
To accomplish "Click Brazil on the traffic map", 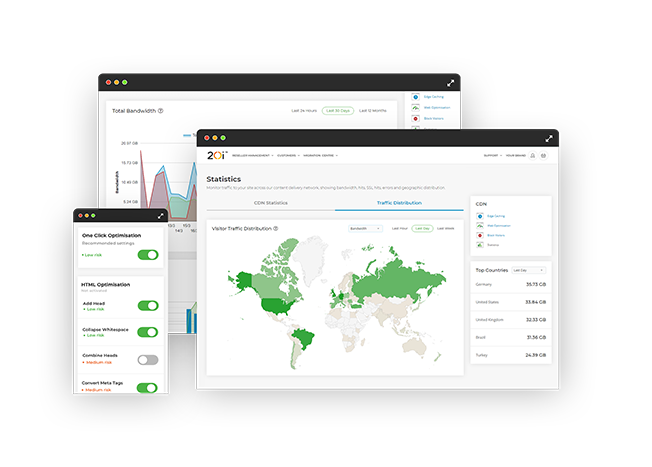I will 304,338.
